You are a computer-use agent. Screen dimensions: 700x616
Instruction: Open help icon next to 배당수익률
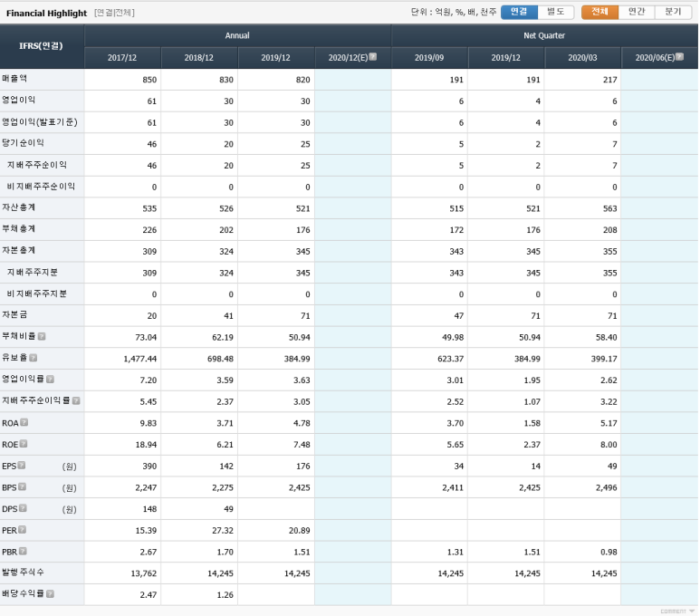[50, 593]
